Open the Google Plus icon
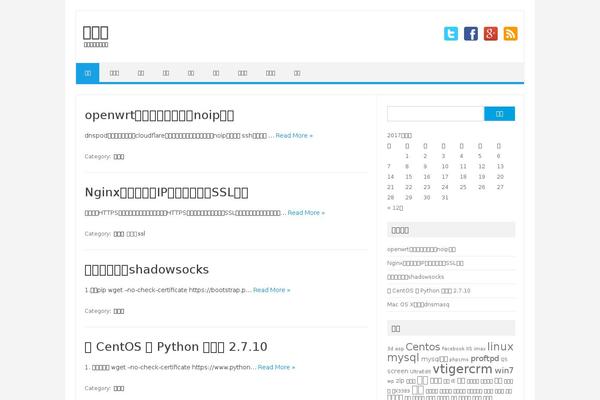The width and height of the screenshot is (600, 400). (x=491, y=34)
